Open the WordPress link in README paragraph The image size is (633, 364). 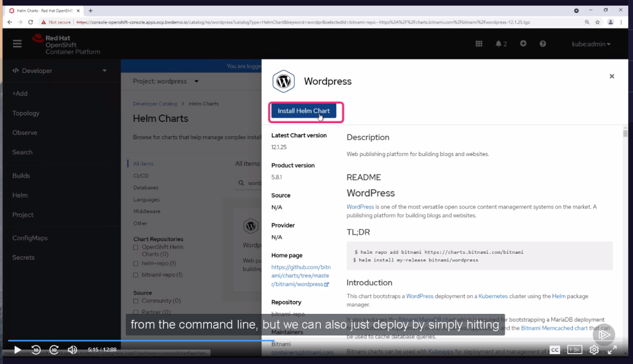pos(360,207)
